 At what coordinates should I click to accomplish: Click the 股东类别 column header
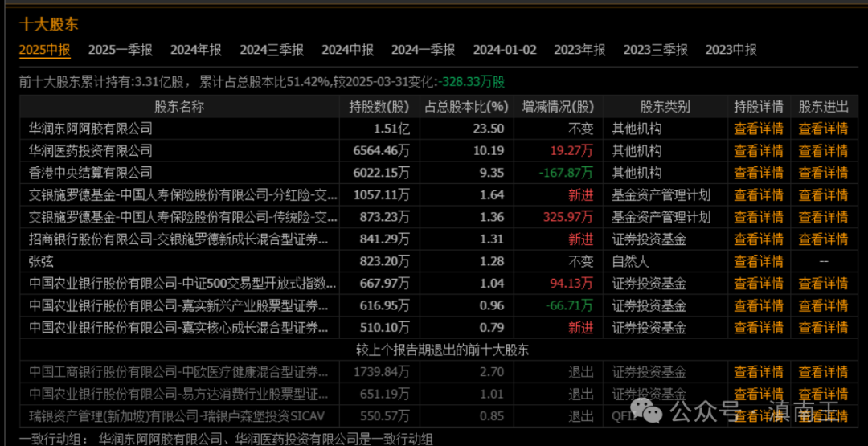coord(665,107)
